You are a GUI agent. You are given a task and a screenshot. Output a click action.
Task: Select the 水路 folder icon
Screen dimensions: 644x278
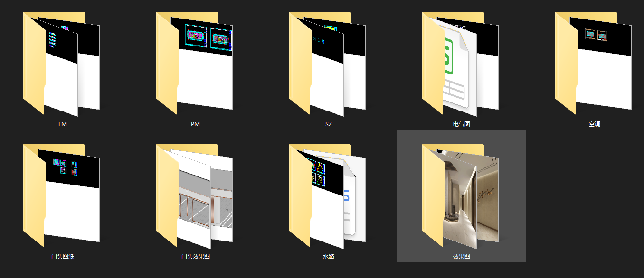coord(327,196)
